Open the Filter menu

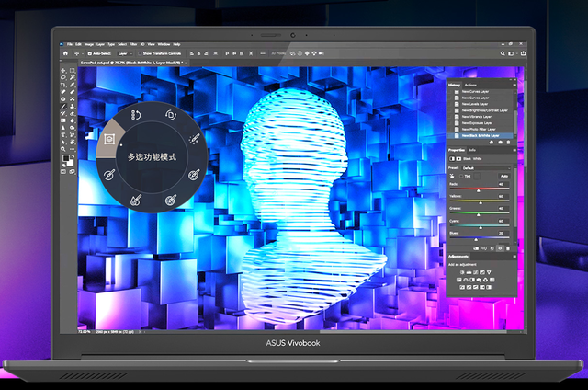pyautogui.click(x=132, y=43)
